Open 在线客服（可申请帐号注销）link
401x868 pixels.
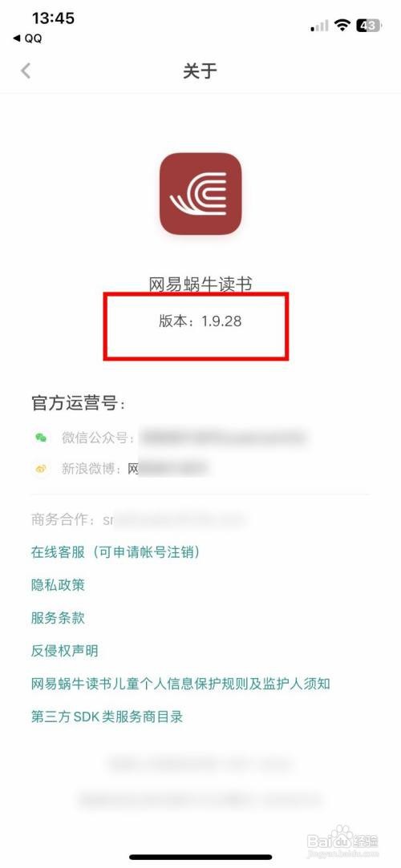point(115,552)
